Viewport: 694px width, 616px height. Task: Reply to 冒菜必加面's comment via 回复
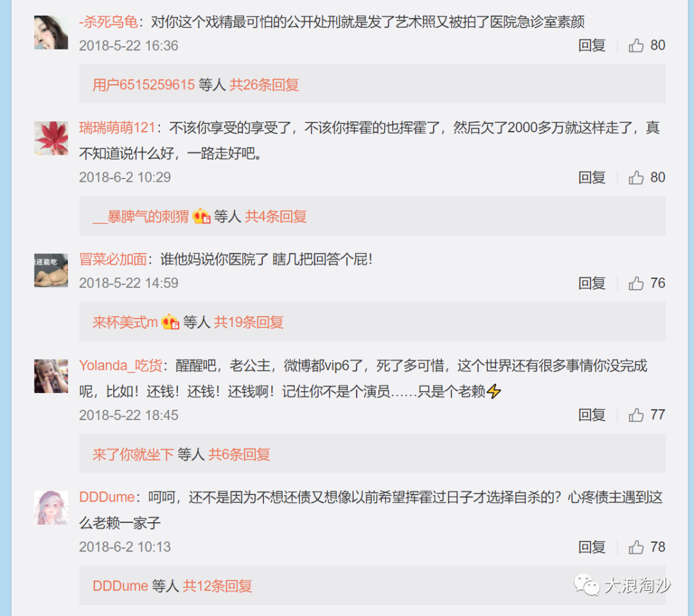coord(592,283)
